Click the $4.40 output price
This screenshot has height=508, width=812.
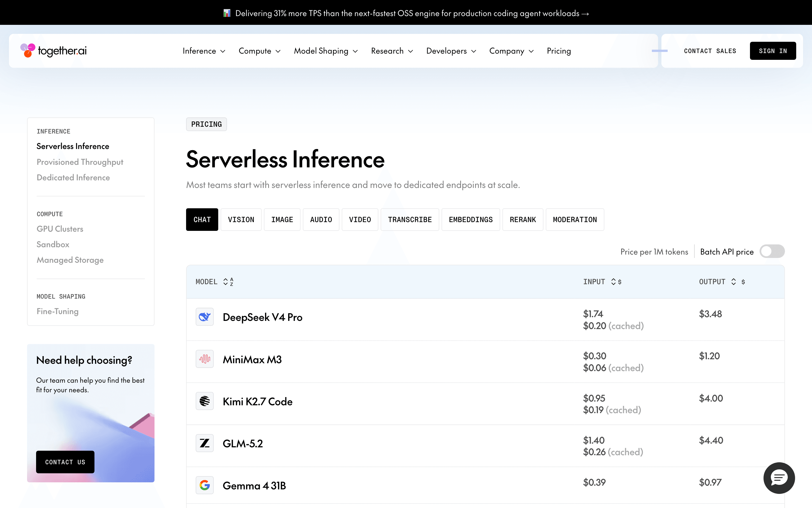click(711, 440)
